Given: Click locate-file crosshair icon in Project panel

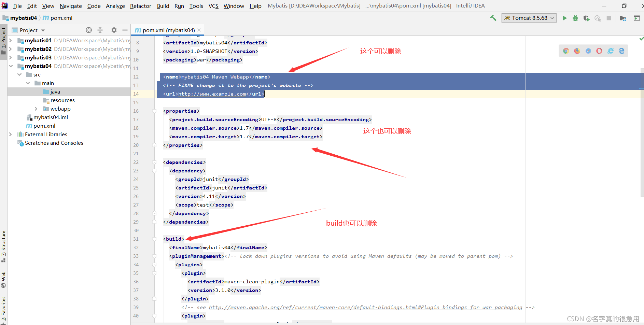Looking at the screenshot, I should tap(89, 30).
